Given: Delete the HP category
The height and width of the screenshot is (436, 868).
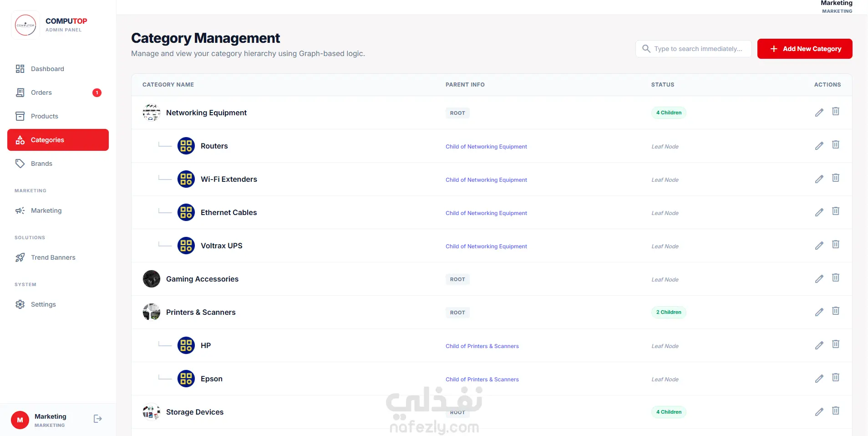Looking at the screenshot, I should (x=836, y=344).
